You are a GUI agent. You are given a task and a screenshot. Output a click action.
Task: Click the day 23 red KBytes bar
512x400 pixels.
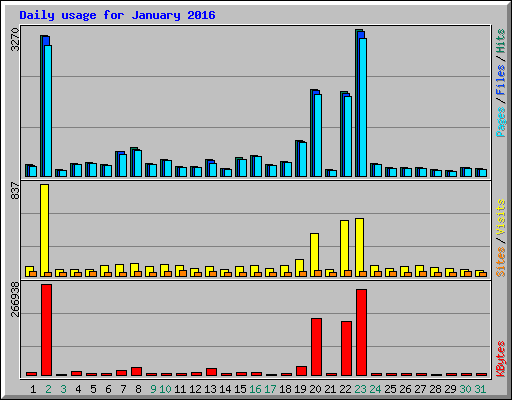coord(362,333)
